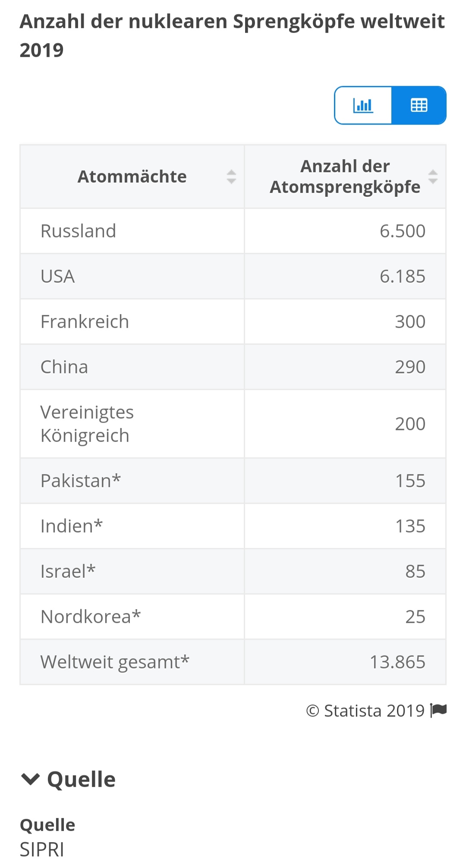Image resolution: width=466 pixels, height=868 pixels.
Task: Click the Anzahl der Atomsprengköpfe header
Action: pos(345,176)
